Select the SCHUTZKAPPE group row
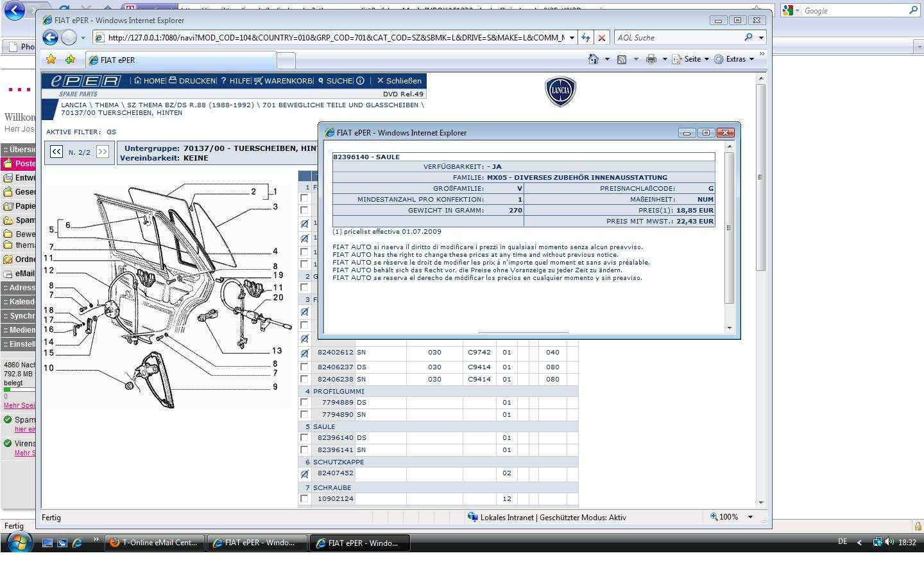Screen dimensions: 924x578 438,462
